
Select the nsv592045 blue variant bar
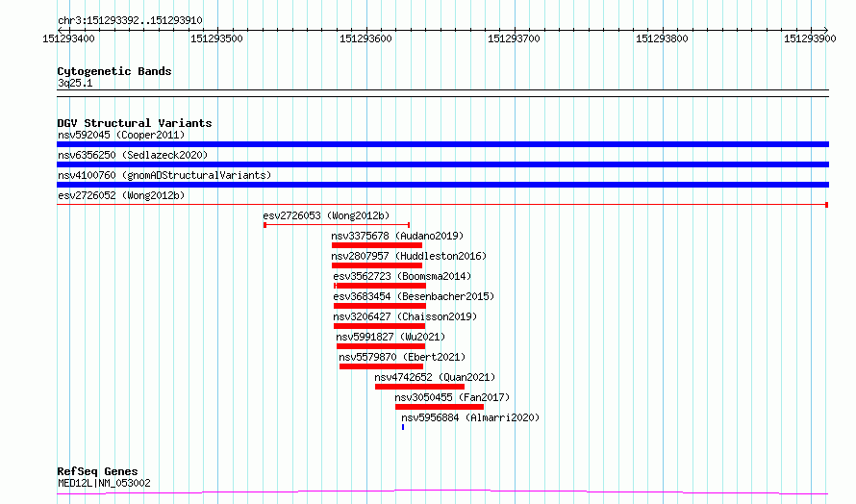(442, 144)
